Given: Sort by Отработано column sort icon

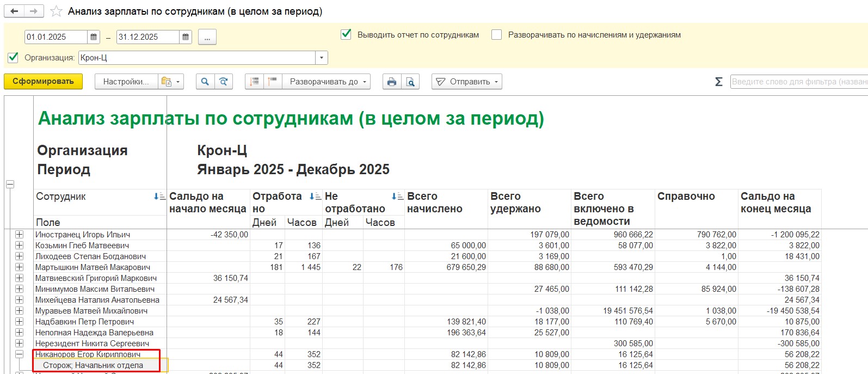Looking at the screenshot, I should [316, 197].
